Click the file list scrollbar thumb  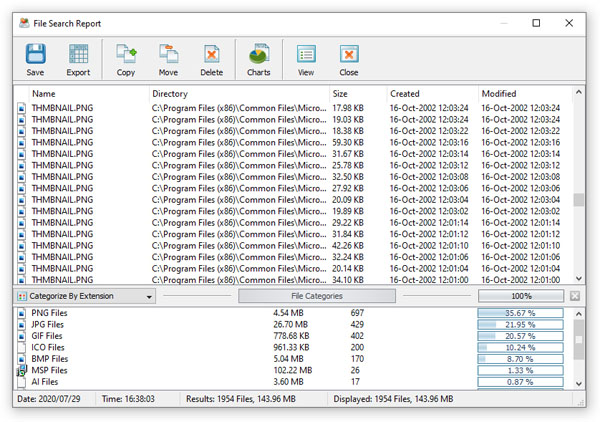tap(579, 200)
